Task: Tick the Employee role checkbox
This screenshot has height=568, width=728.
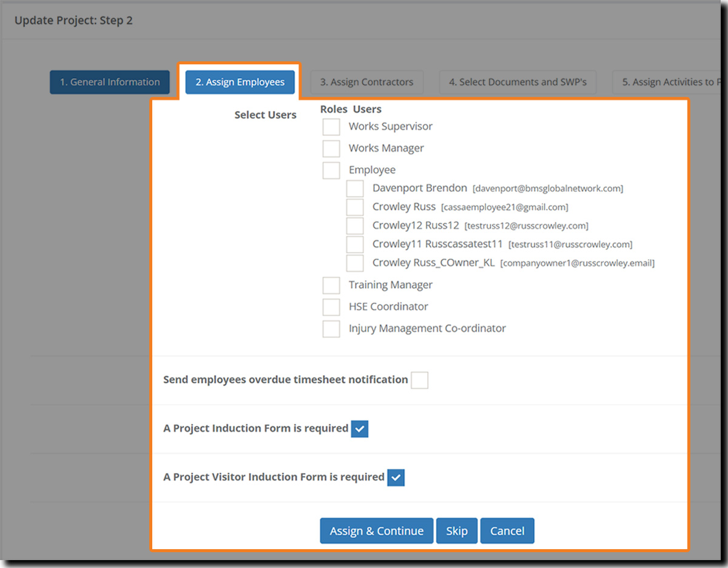Action: tap(331, 171)
